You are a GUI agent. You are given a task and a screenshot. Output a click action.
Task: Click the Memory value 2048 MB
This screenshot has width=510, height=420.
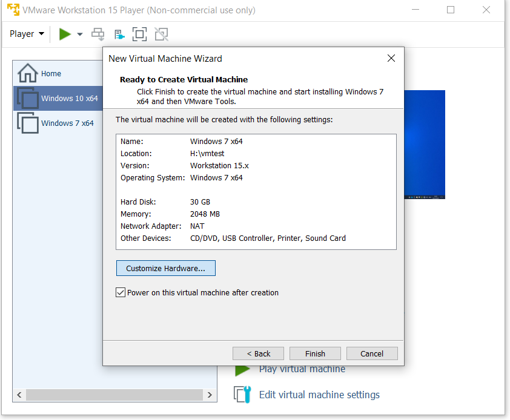[x=205, y=214]
